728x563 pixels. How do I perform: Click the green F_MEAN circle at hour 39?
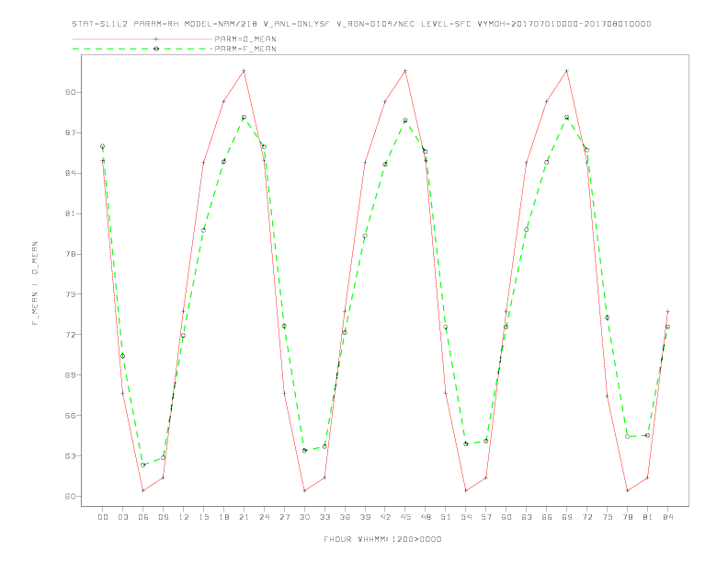coord(365,236)
